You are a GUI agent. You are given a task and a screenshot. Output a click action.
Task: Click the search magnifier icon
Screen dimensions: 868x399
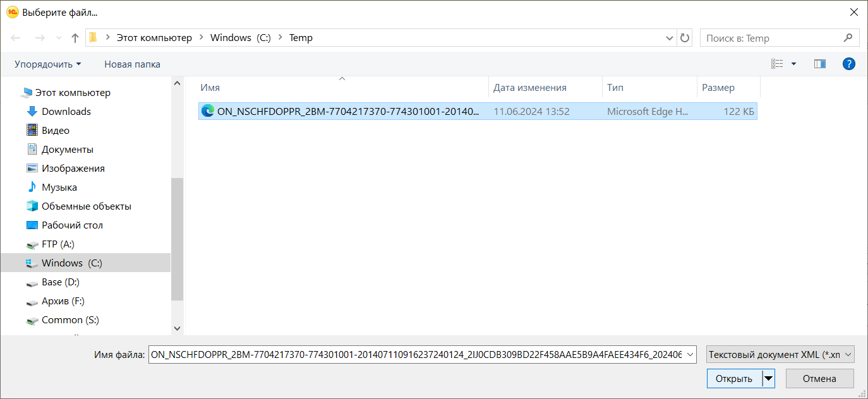tap(848, 38)
